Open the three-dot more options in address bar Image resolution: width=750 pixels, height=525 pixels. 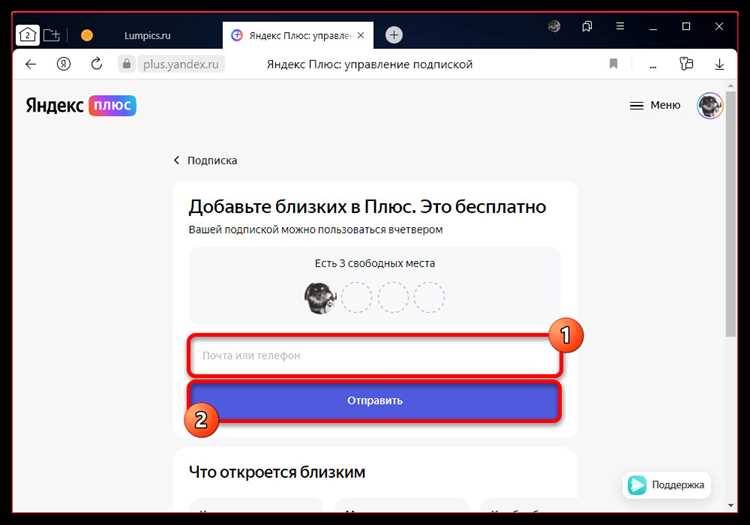point(653,66)
